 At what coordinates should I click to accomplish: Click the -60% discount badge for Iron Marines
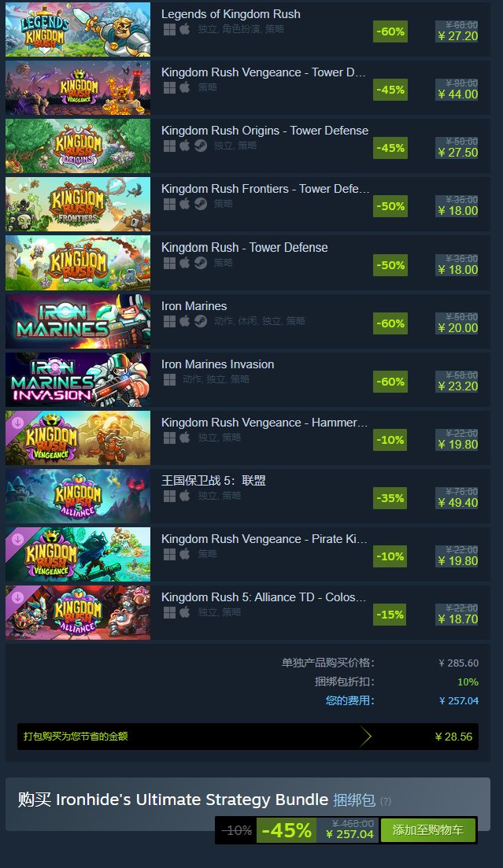[390, 323]
